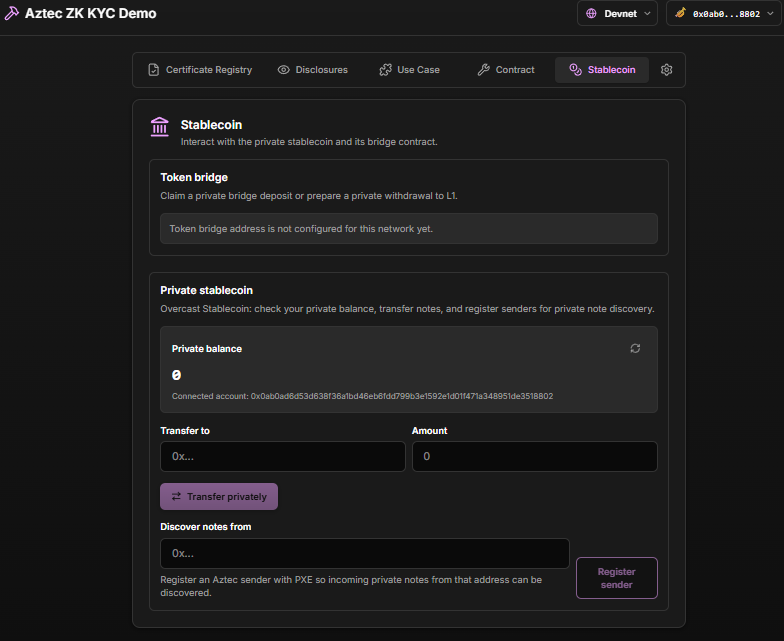Click the chevron arrow in the Devnet selector

(x=647, y=14)
